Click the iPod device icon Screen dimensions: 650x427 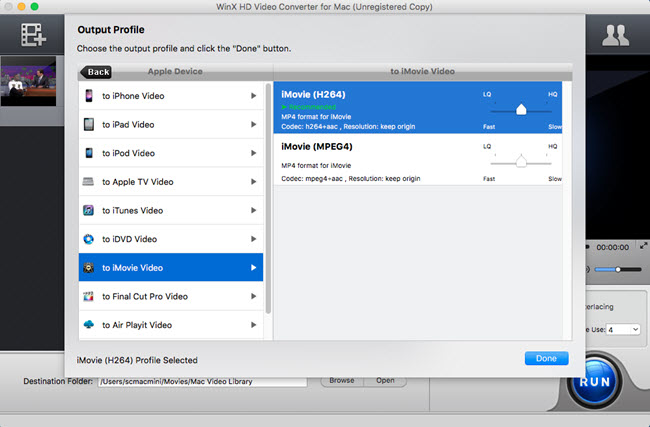(x=89, y=153)
